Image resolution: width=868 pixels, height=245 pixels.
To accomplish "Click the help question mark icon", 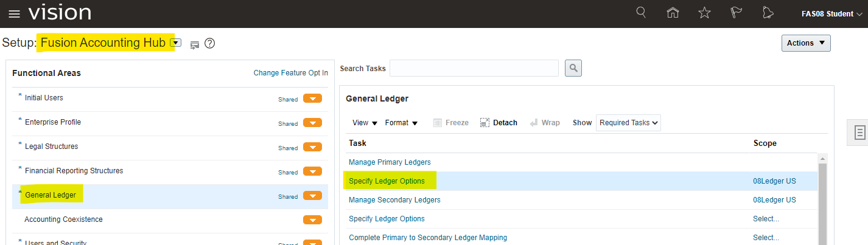I will click(x=210, y=44).
